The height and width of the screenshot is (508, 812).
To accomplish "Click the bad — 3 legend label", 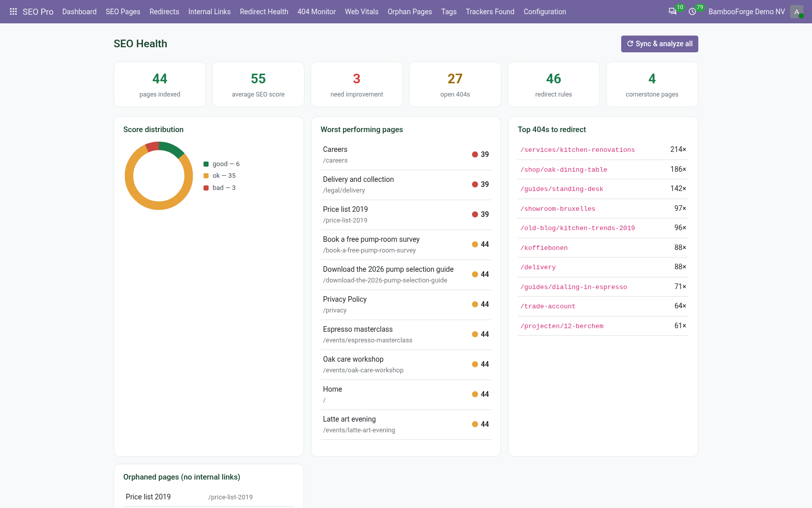I will click(224, 188).
